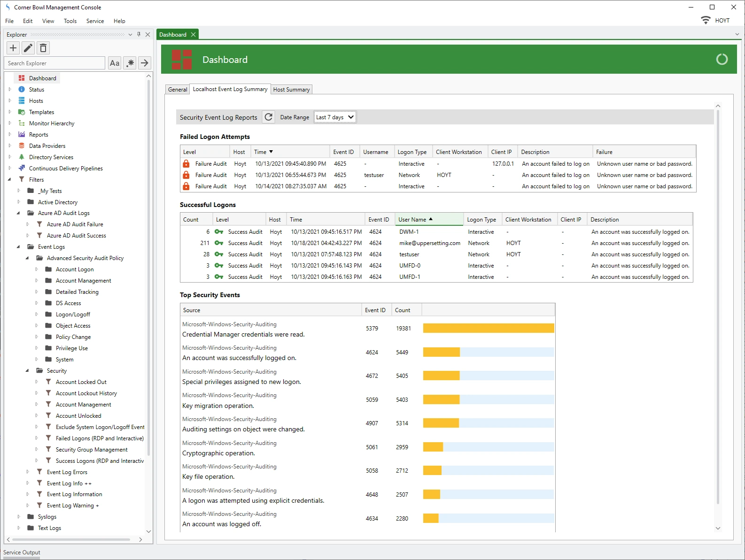
Task: Open the Tools menu
Action: (x=70, y=21)
